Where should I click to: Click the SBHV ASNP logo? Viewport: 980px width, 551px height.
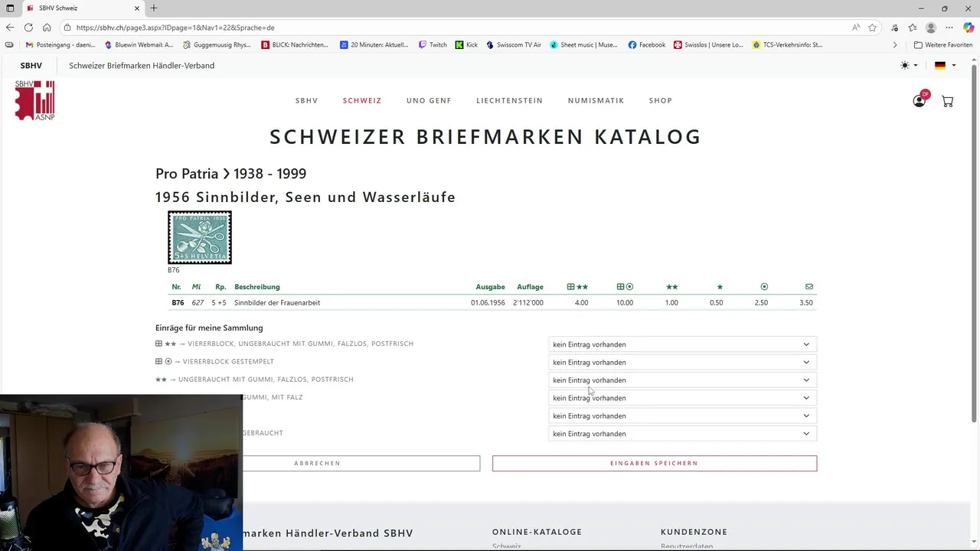tap(35, 100)
